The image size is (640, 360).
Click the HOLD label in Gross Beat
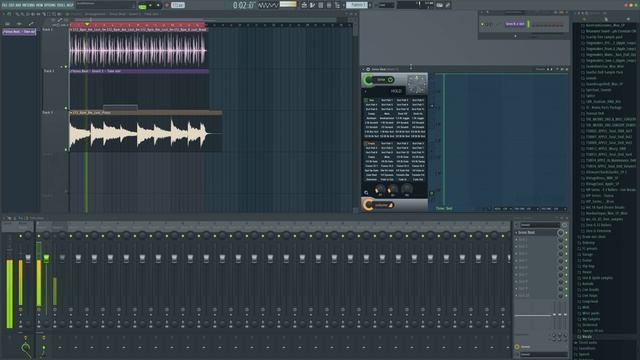396,91
